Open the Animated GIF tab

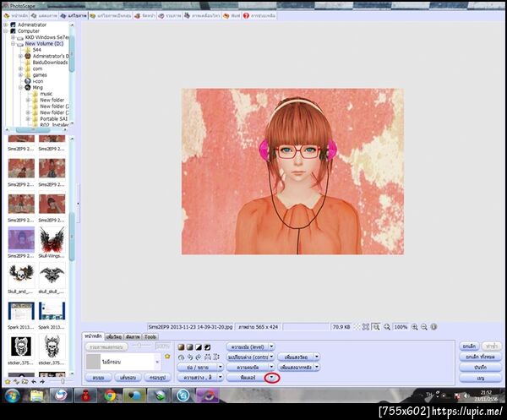202,15
